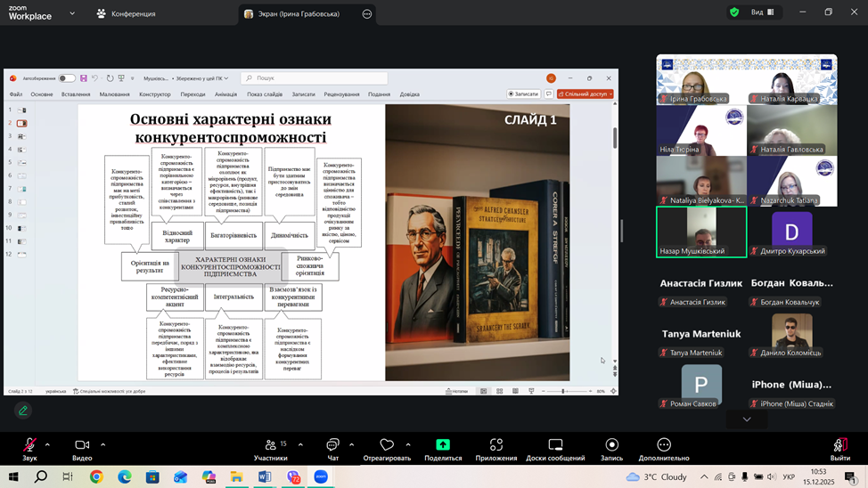Click the Спільний доступ share button
Screen dimensions: 868x488
coord(585,94)
